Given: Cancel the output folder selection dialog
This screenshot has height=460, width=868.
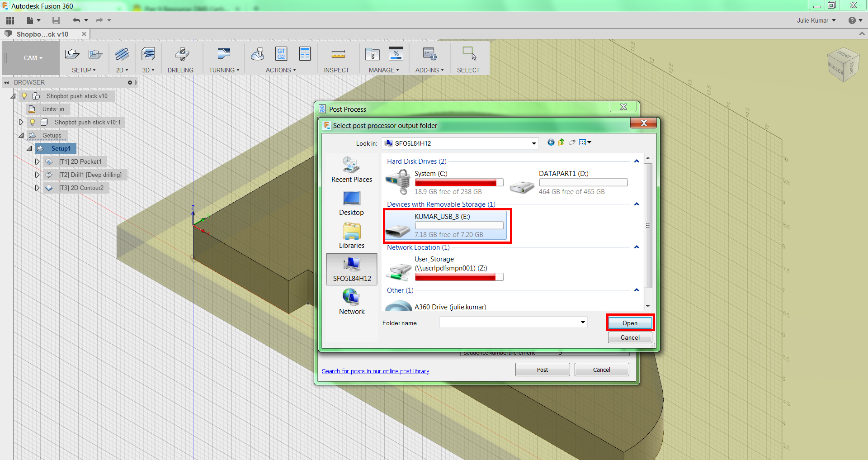Looking at the screenshot, I should [630, 337].
